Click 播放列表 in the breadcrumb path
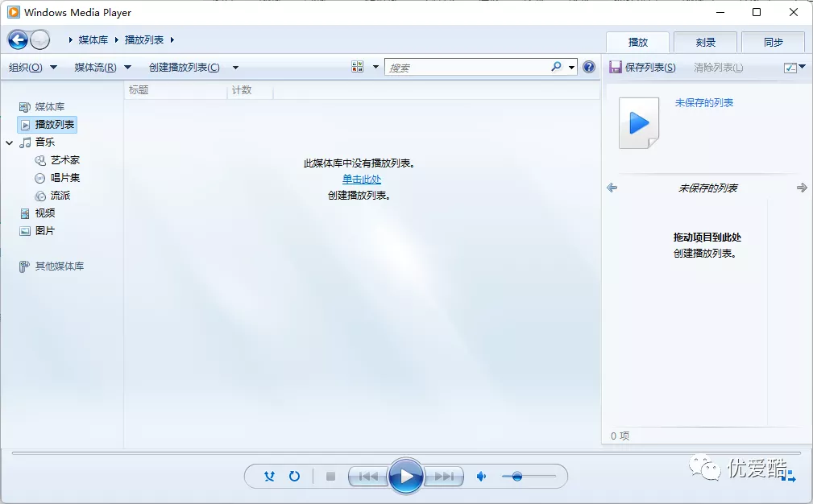Image resolution: width=813 pixels, height=504 pixels. (x=144, y=40)
